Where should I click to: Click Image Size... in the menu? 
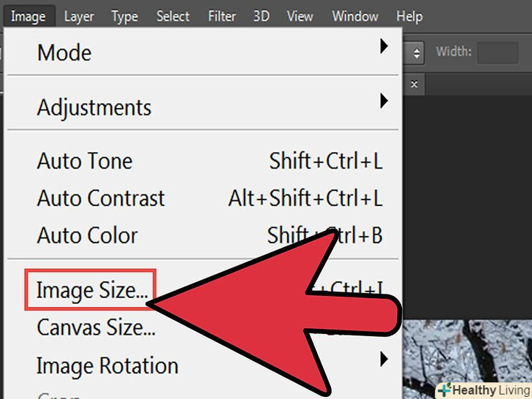(91, 291)
